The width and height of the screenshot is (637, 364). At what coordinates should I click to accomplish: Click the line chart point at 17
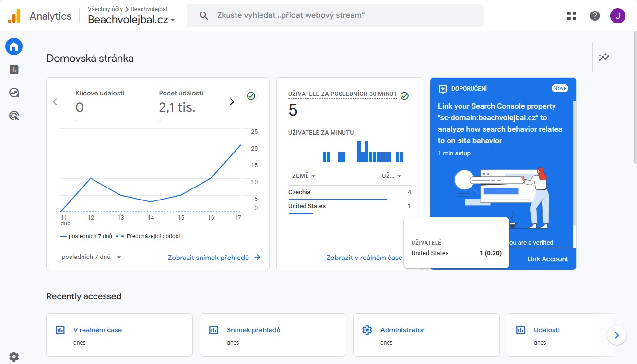[240, 145]
